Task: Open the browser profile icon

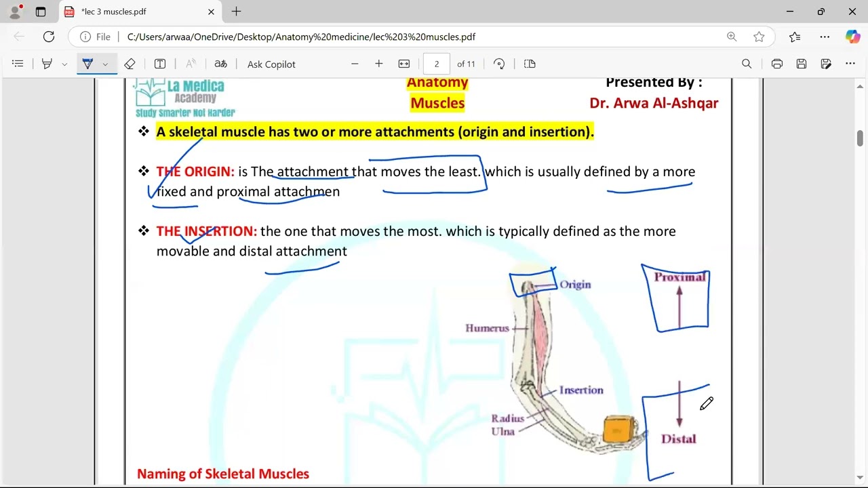Action: [x=15, y=12]
